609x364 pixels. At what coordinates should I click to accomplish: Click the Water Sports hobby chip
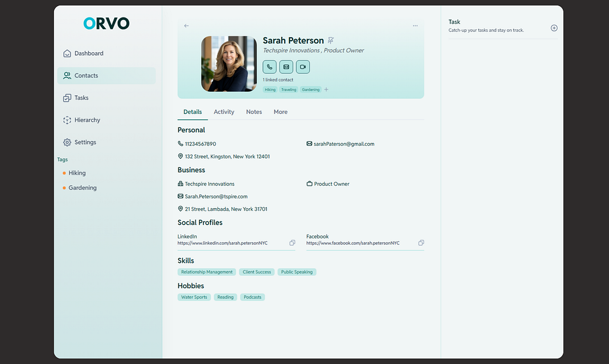(194, 297)
